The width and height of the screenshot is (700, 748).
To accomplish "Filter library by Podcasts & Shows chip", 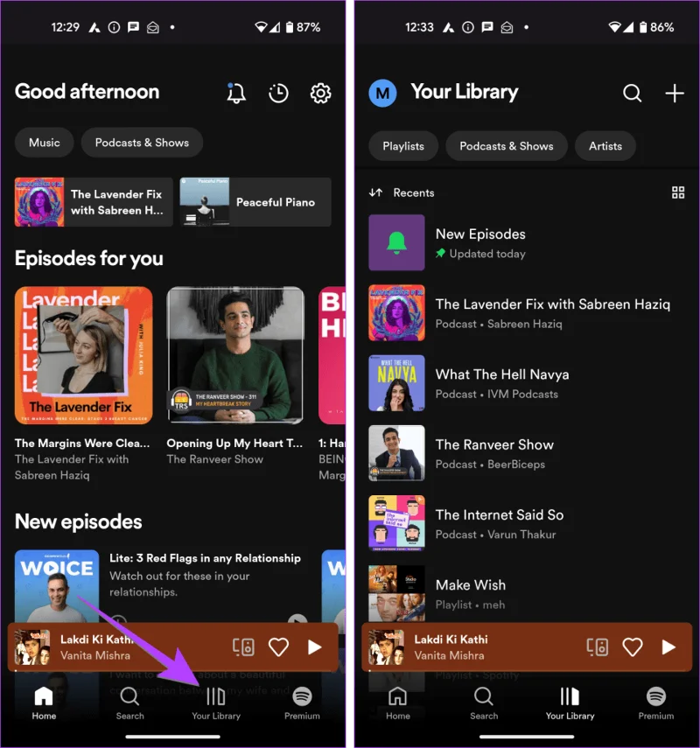I will [x=507, y=146].
